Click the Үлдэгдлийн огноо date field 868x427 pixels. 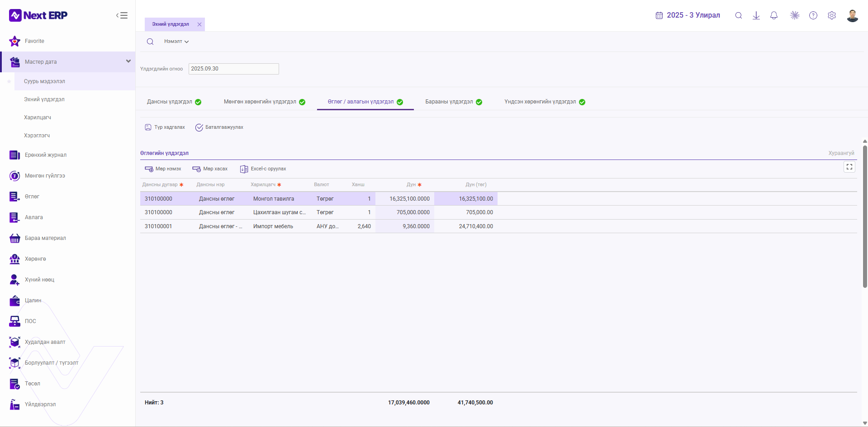tap(233, 69)
